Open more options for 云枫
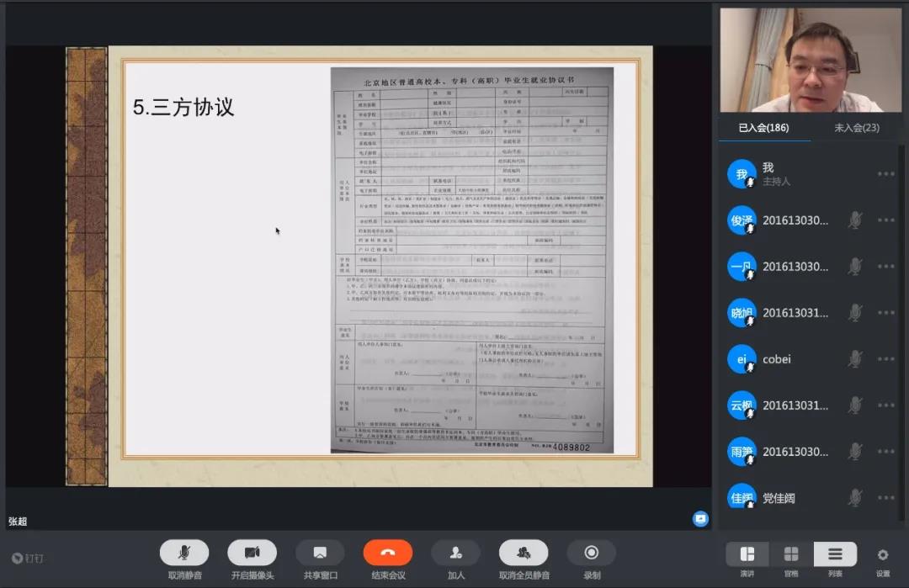This screenshot has width=909, height=588. (885, 405)
